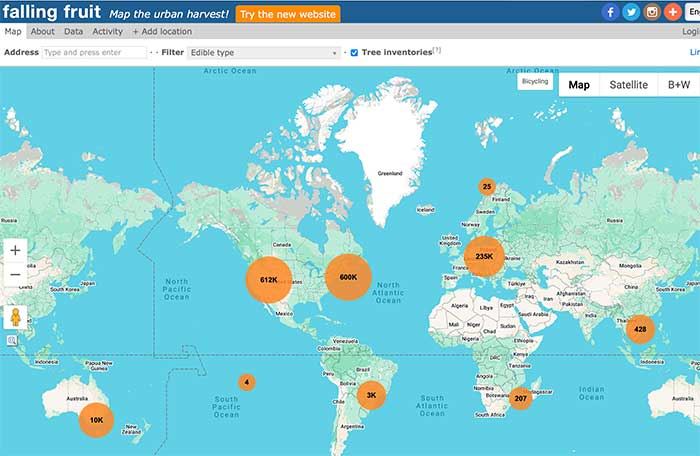Open the Instagram social icon
The height and width of the screenshot is (456, 700).
click(x=652, y=12)
